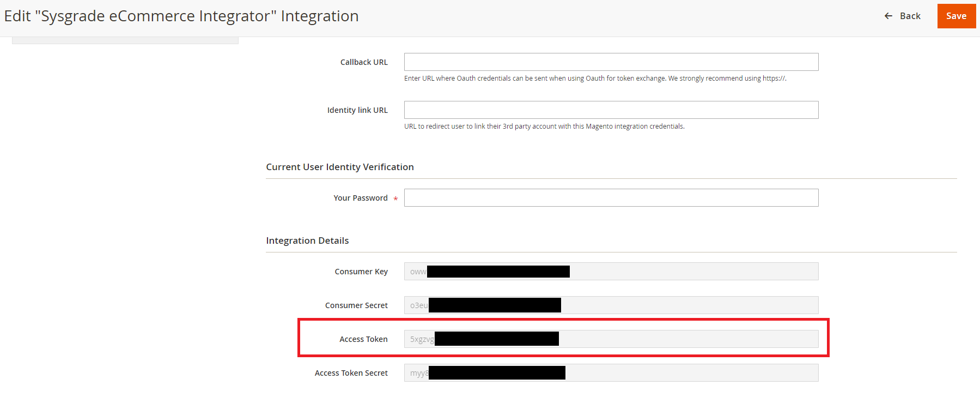980x403 pixels.
Task: Click the Your Password label
Action: click(361, 198)
